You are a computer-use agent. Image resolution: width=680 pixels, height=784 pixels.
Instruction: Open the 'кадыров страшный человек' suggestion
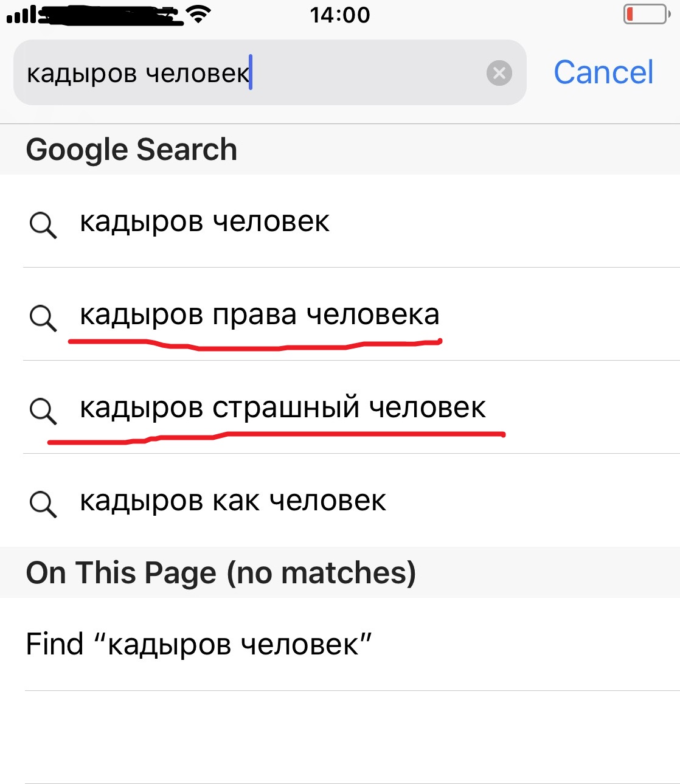point(283,408)
